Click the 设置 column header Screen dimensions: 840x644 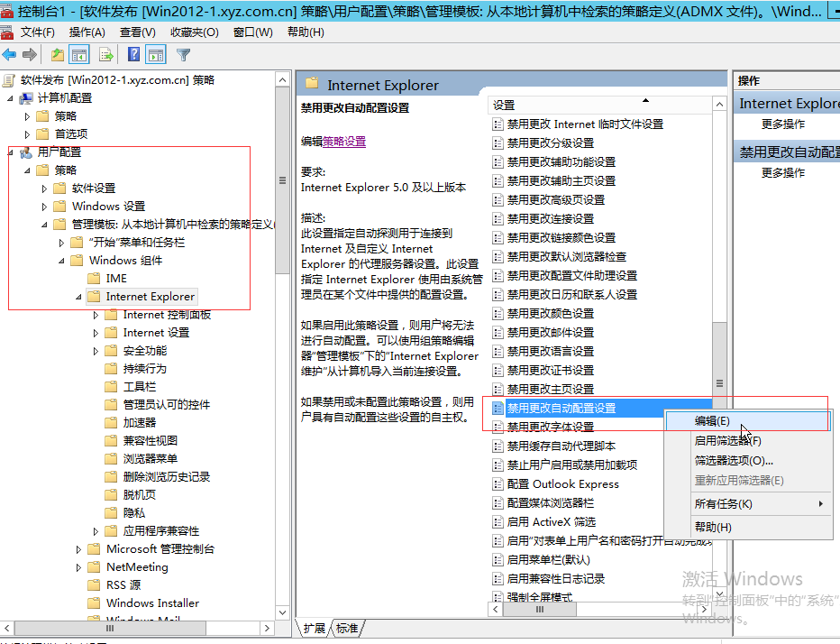[600, 106]
